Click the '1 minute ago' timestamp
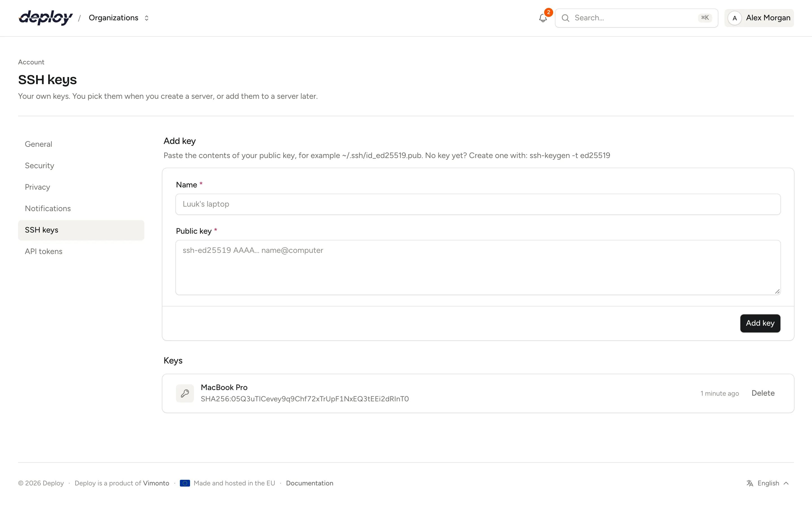This screenshot has width=812, height=508. click(720, 393)
